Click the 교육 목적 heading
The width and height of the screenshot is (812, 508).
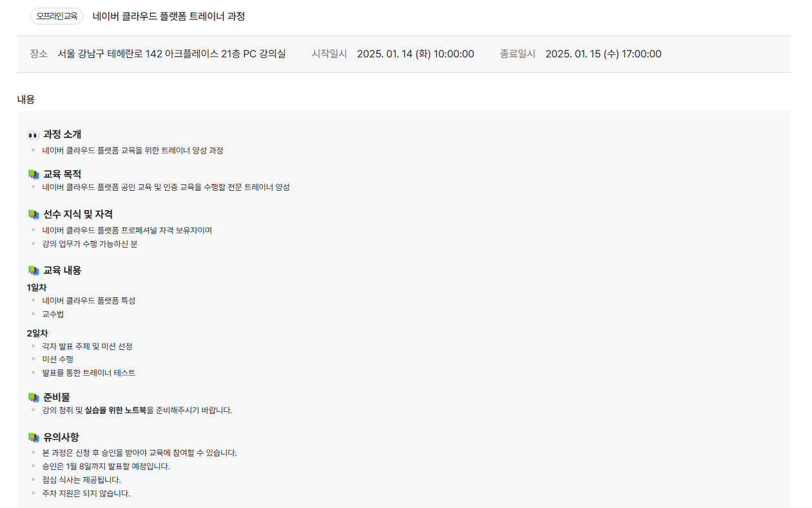(63, 175)
